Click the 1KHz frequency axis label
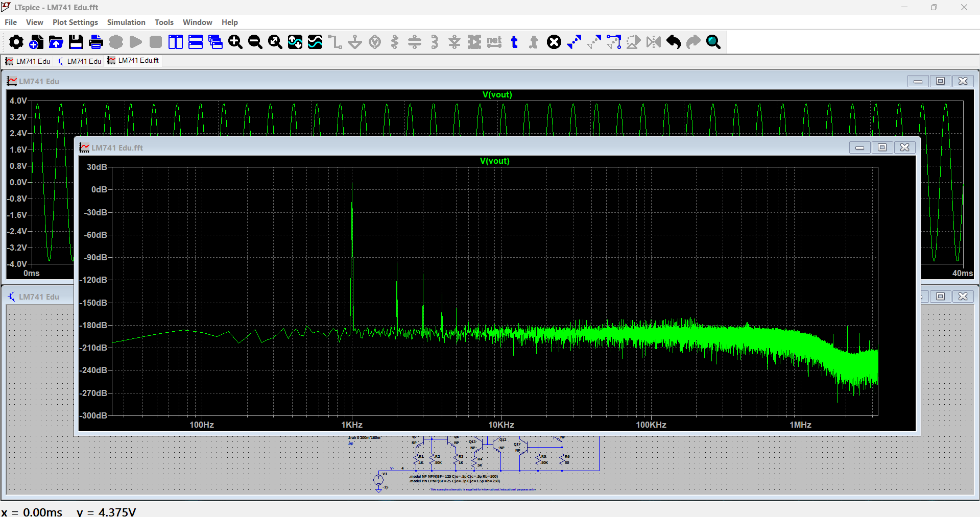The height and width of the screenshot is (517, 980). [352, 425]
